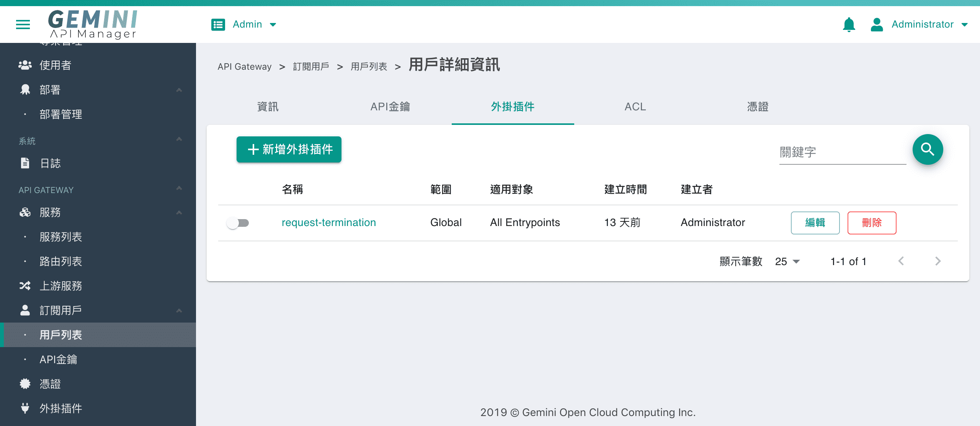Collapse the 訂閱用戶 sidebar section
This screenshot has width=980, height=426.
(179, 311)
